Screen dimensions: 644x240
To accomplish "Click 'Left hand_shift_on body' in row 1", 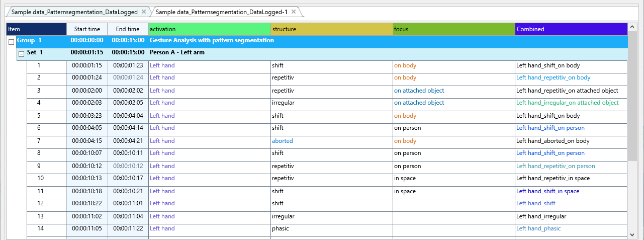I will coord(548,65).
